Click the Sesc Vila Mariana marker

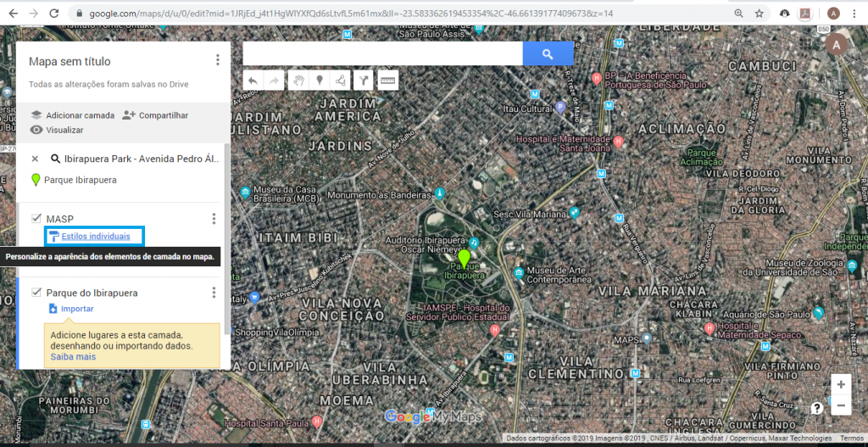(575, 211)
